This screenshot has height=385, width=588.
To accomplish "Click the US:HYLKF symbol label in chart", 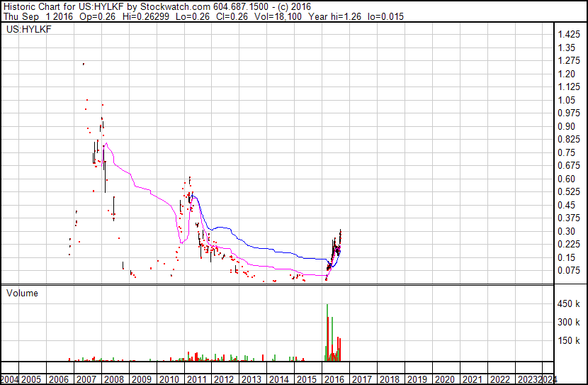I will [x=29, y=29].
